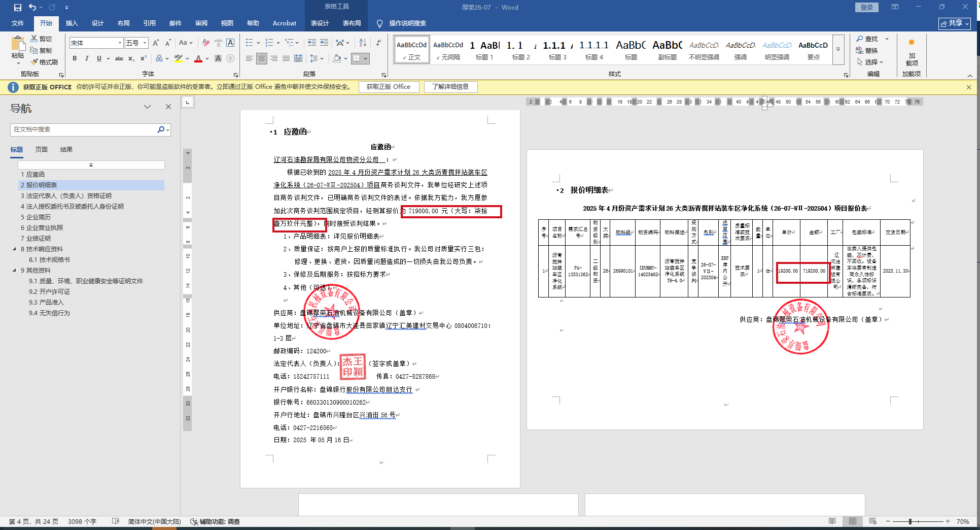The height and width of the screenshot is (530, 980).
Task: Click the 获取正版 Office button
Action: coord(389,87)
